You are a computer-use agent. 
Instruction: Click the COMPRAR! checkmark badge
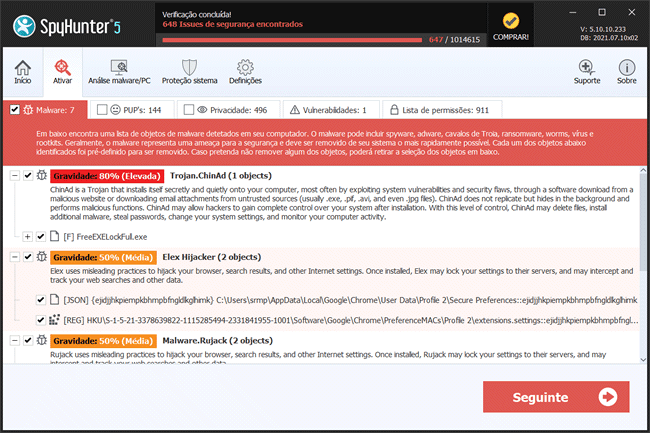511,21
